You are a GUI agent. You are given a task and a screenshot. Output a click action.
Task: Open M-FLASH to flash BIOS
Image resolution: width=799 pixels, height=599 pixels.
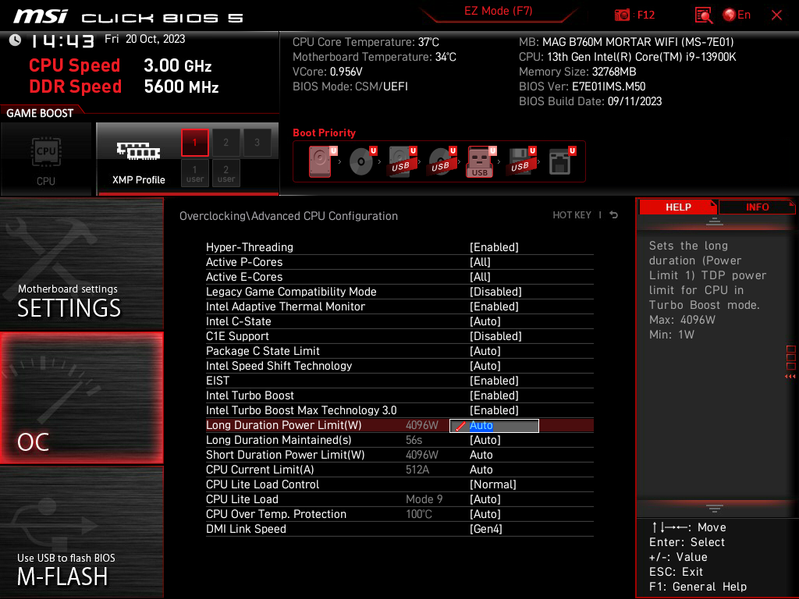coord(82,532)
